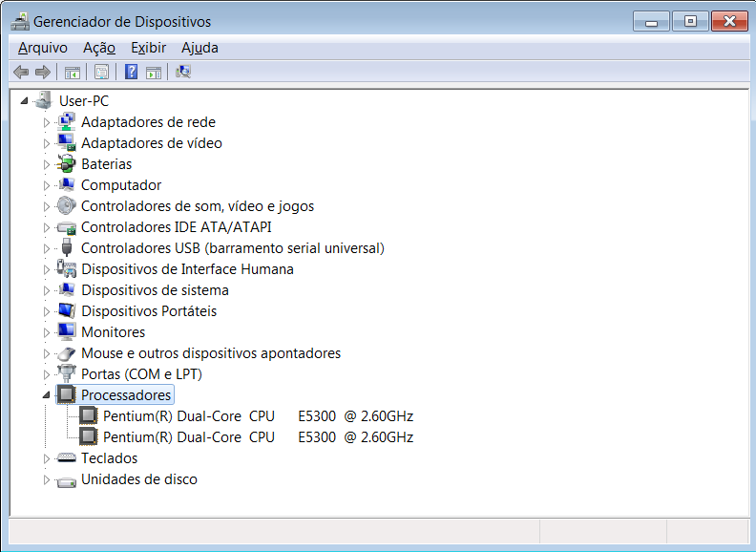Select first Pentium Dual-Core E5300 entry
This screenshot has height=552, width=756.
[258, 416]
